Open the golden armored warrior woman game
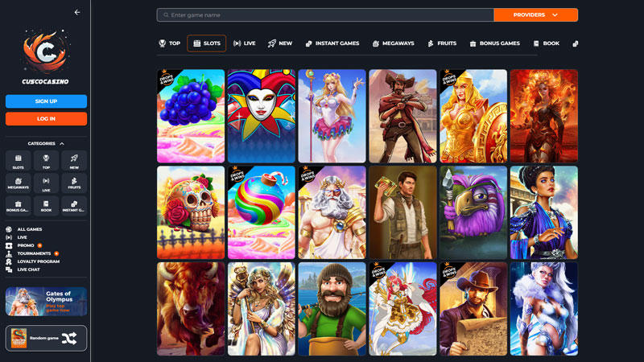Screen dimensions: 644x362 [x=473, y=116]
